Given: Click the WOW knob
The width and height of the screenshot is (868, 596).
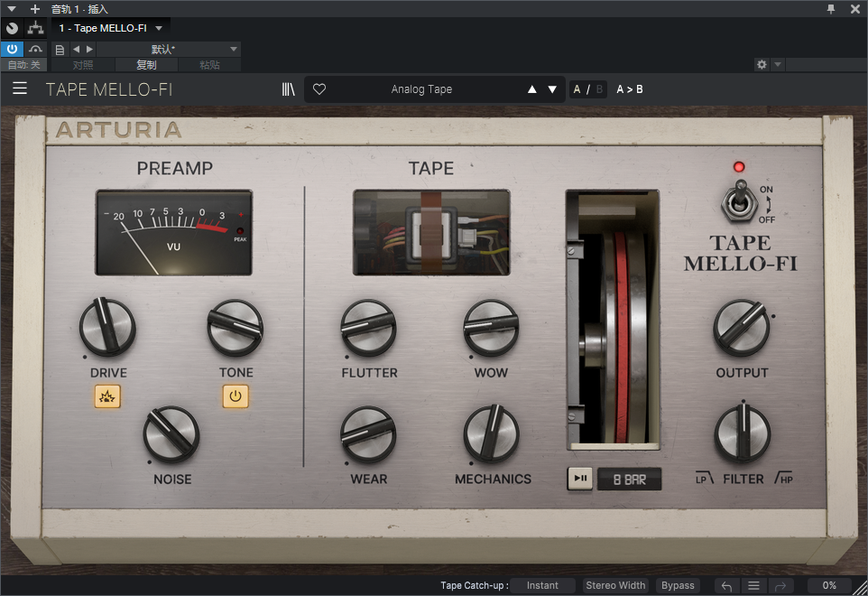Looking at the screenshot, I should tap(491, 328).
